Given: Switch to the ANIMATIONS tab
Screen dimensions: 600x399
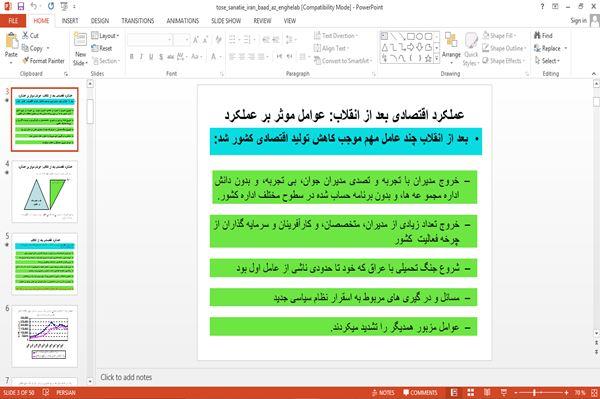Looking at the screenshot, I should point(183,21).
